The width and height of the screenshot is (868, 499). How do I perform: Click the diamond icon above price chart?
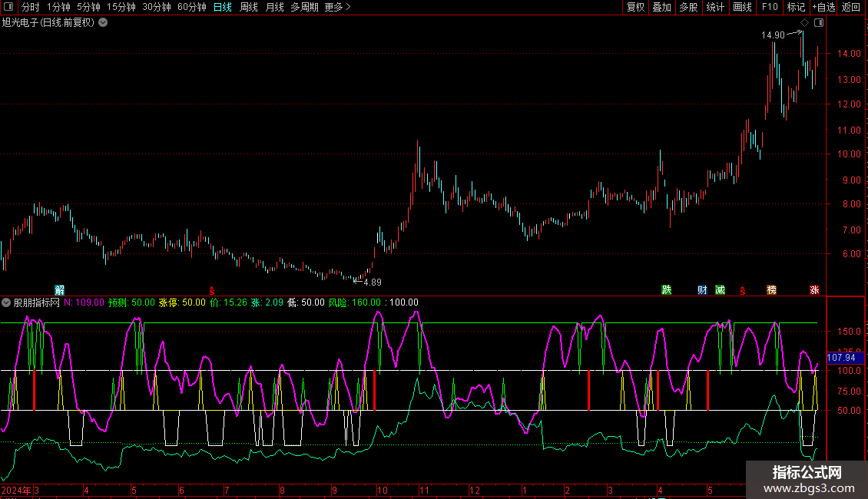pyautogui.click(x=805, y=23)
